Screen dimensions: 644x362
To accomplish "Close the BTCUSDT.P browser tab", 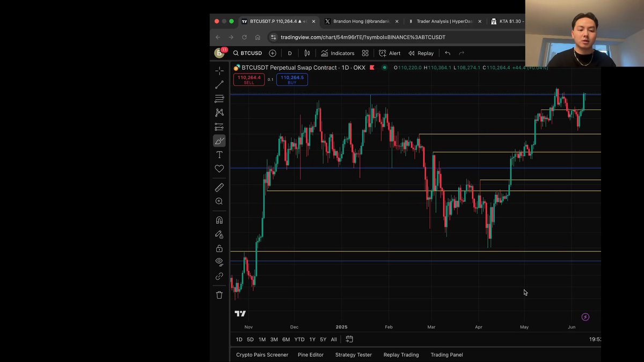I will pos(313,21).
